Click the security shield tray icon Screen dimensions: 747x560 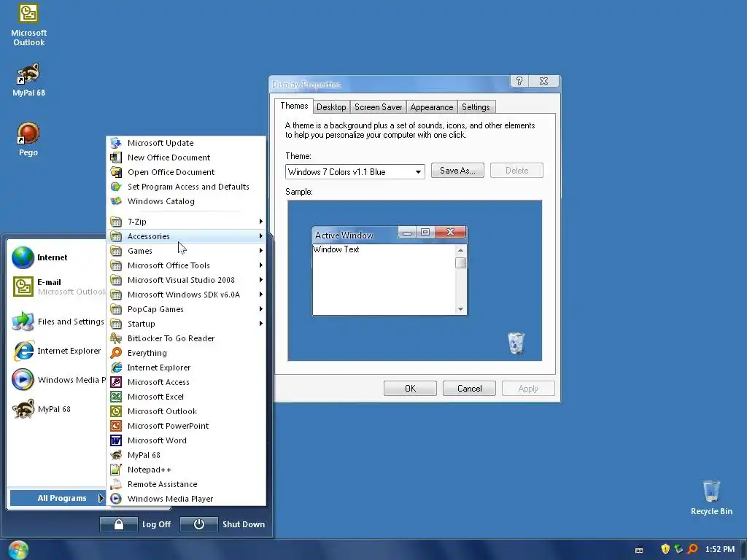click(665, 549)
